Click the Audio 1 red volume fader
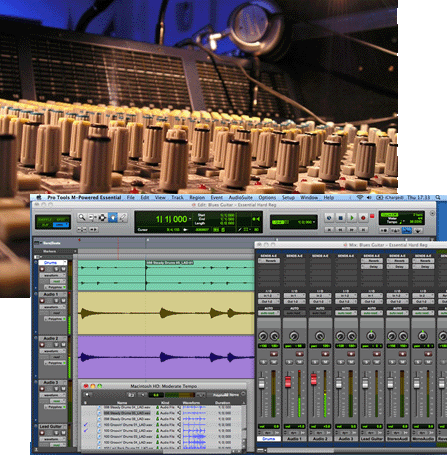The image size is (447, 455). tap(288, 382)
